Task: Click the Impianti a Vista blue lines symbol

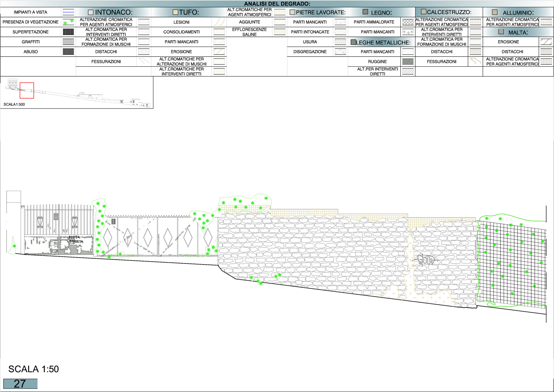Action: pyautogui.click(x=68, y=12)
